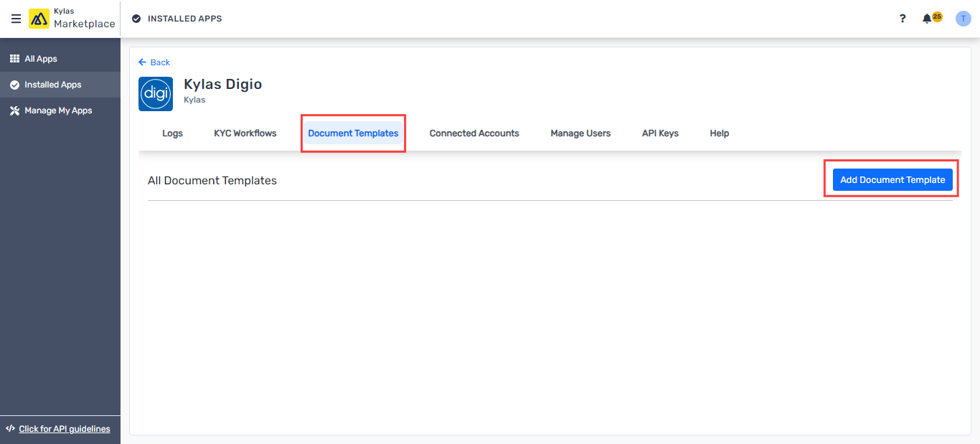Image resolution: width=980 pixels, height=444 pixels.
Task: Click the Kylas Digio app logo
Action: (x=155, y=93)
